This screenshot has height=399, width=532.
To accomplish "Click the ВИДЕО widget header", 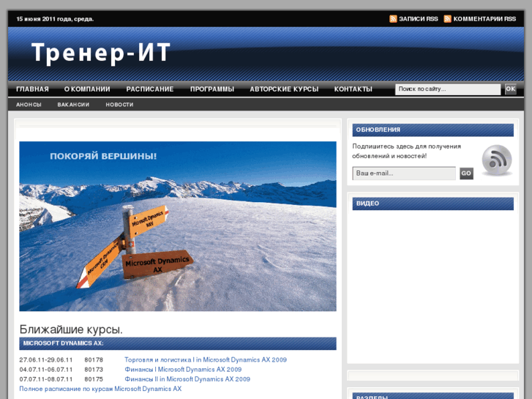I will (x=433, y=204).
